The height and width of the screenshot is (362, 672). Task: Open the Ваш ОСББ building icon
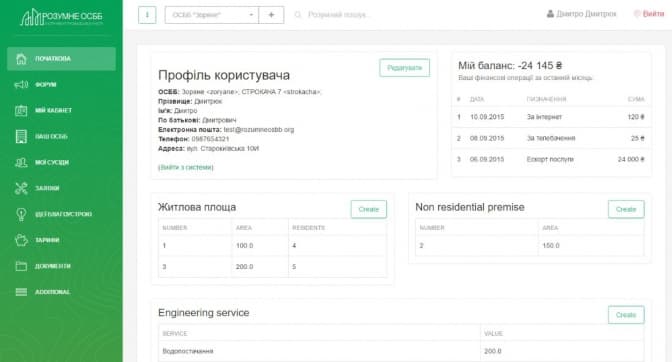pos(21,136)
